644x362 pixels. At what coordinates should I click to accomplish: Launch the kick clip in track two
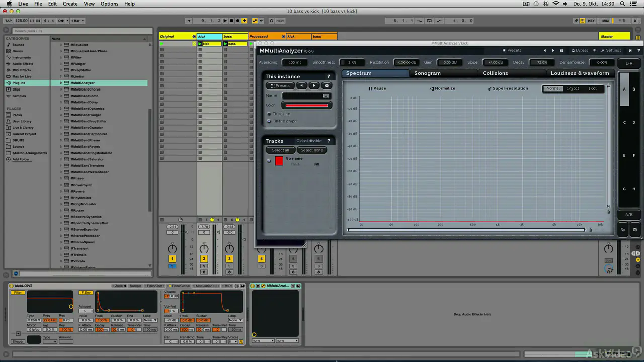pyautogui.click(x=200, y=44)
